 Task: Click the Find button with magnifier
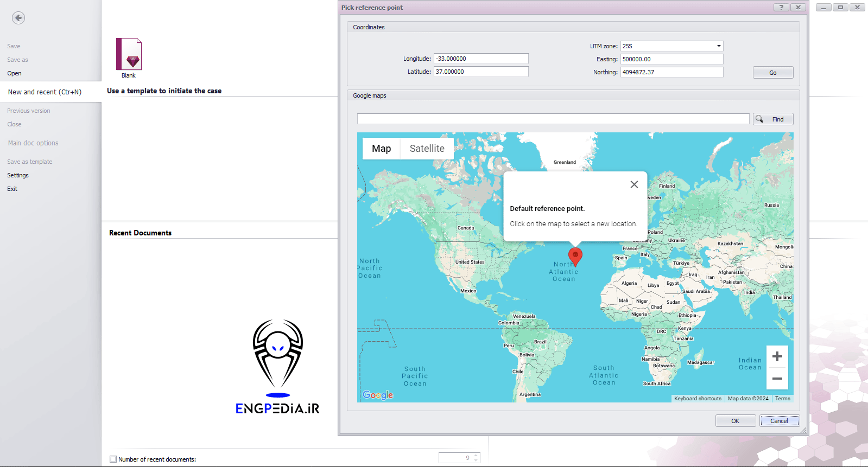tap(772, 119)
